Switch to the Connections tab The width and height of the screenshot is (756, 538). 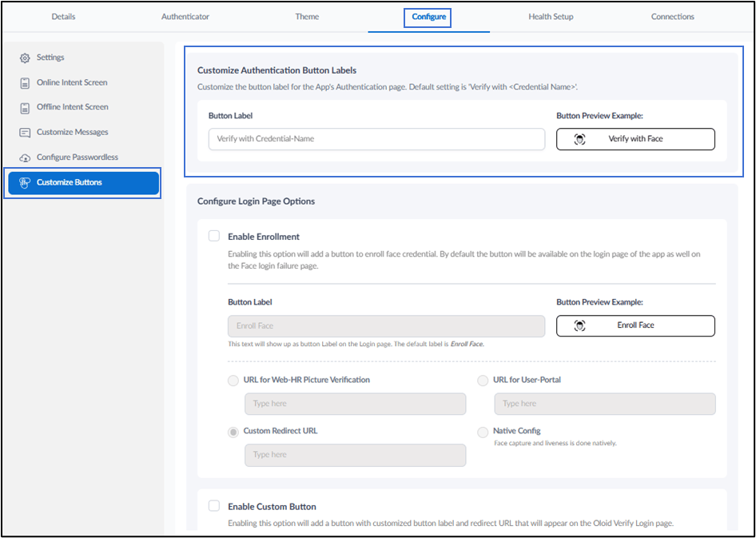pyautogui.click(x=673, y=17)
